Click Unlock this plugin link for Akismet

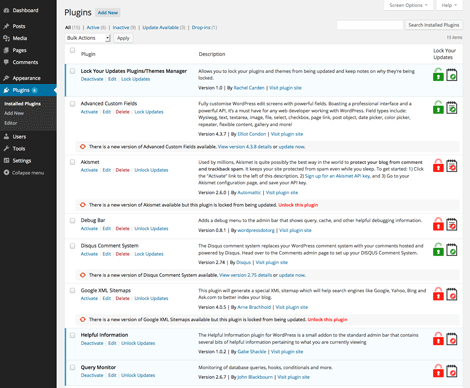298,205
